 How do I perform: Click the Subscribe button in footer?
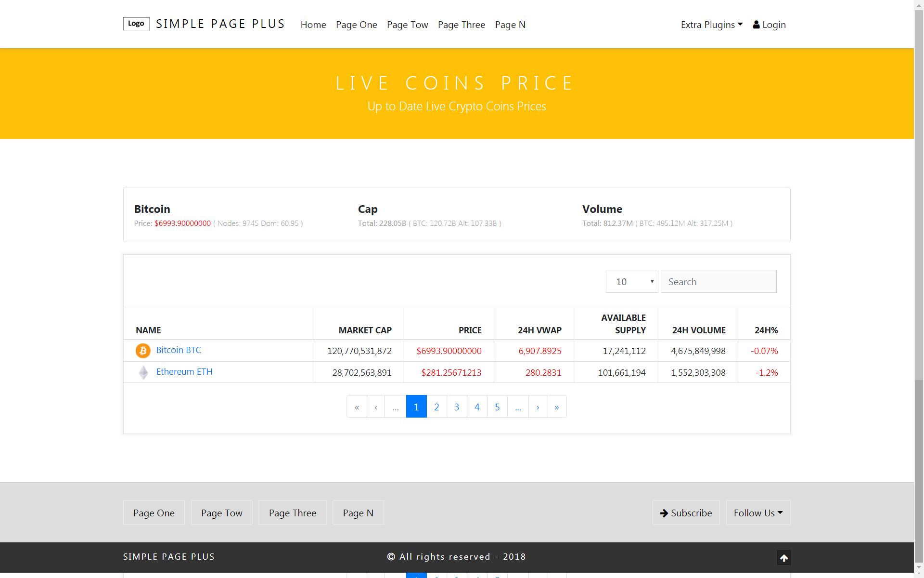pyautogui.click(x=686, y=513)
